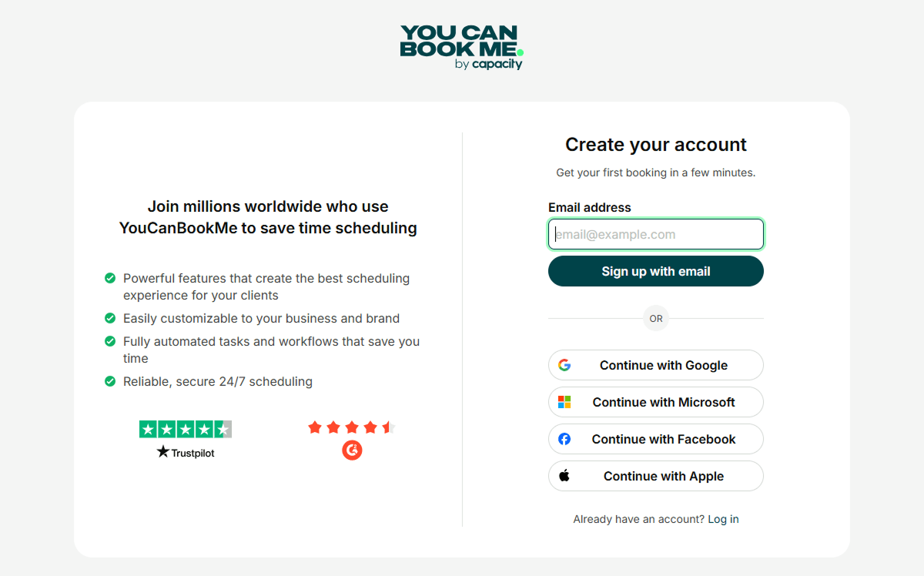This screenshot has width=924, height=576.
Task: Click the Trustpilot star rating
Action: pos(186,429)
